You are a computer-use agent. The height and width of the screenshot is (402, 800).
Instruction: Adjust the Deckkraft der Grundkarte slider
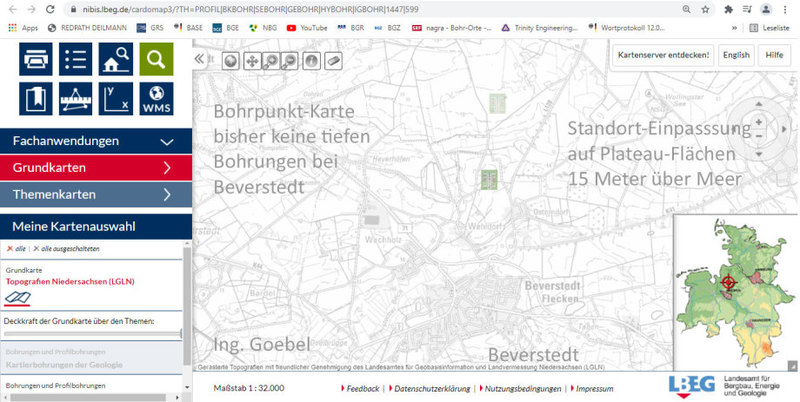[180, 334]
